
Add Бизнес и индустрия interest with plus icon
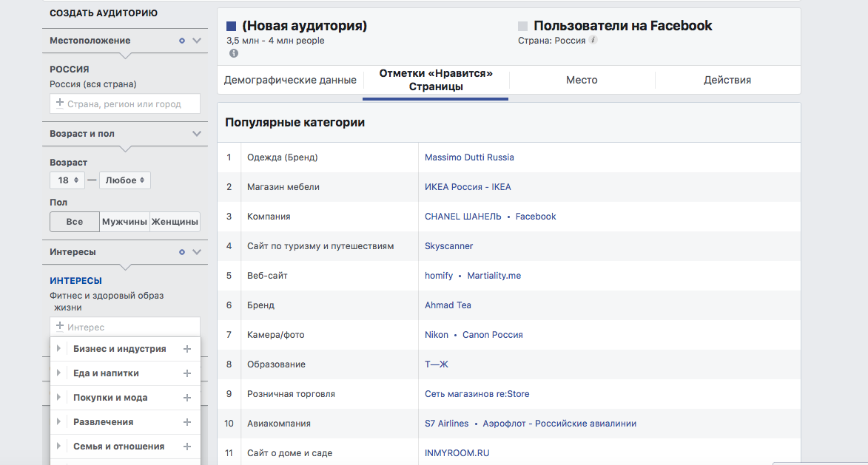pos(187,349)
